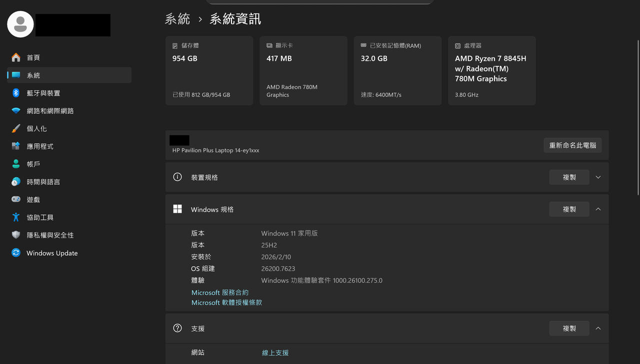The height and width of the screenshot is (364, 640).
Task: Click the accessibility figure icon for 協助工具
Action: [16, 217]
